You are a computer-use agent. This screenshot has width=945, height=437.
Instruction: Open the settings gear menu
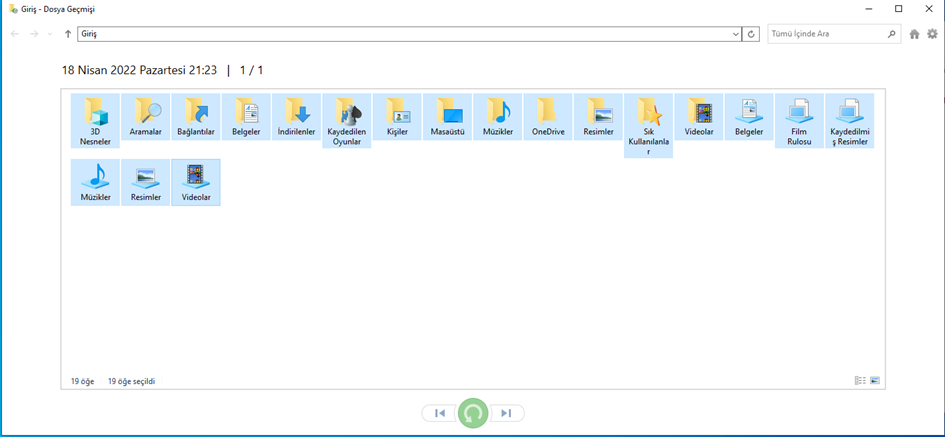tap(932, 34)
